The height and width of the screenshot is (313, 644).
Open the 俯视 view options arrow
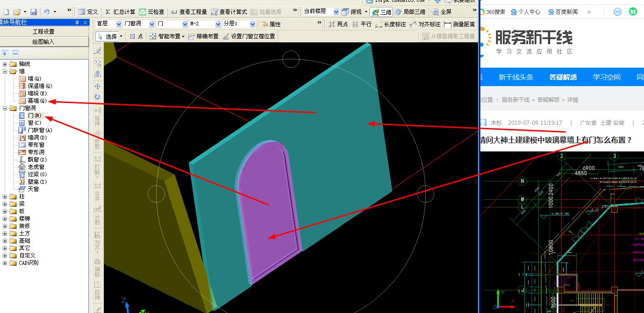point(366,12)
